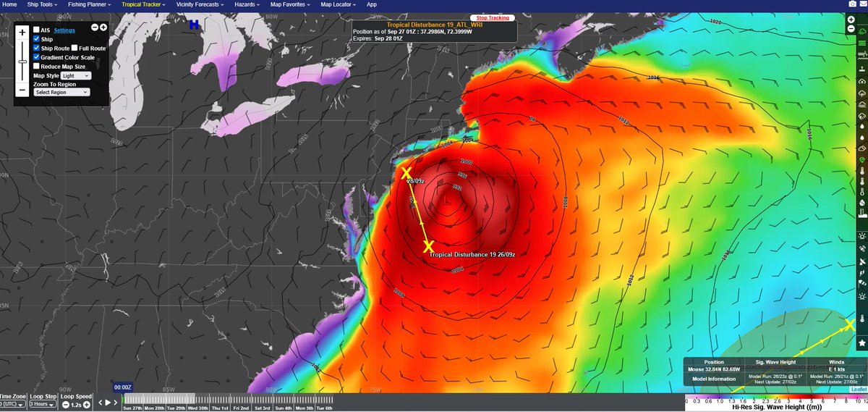Step back one frame in the timeline
Image resolution: width=868 pixels, height=412 pixels.
pos(100,403)
